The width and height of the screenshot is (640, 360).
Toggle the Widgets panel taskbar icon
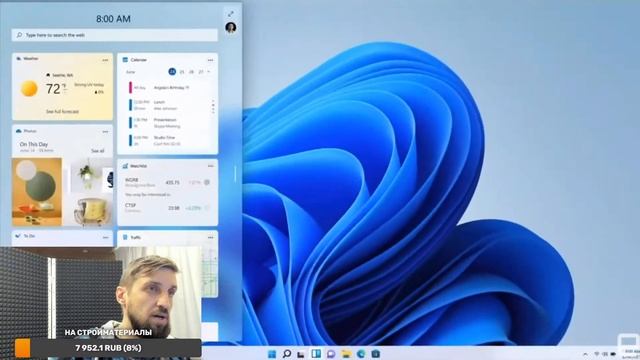click(x=316, y=353)
